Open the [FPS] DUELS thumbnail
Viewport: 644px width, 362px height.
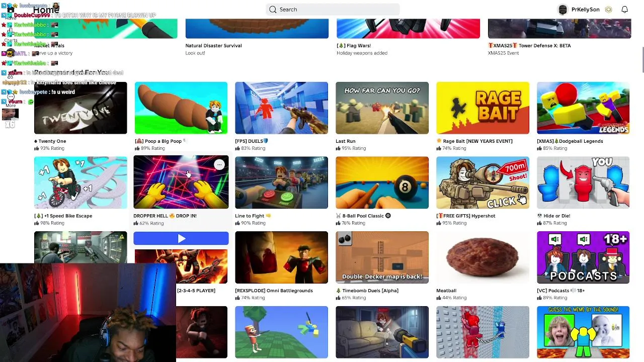pos(281,108)
